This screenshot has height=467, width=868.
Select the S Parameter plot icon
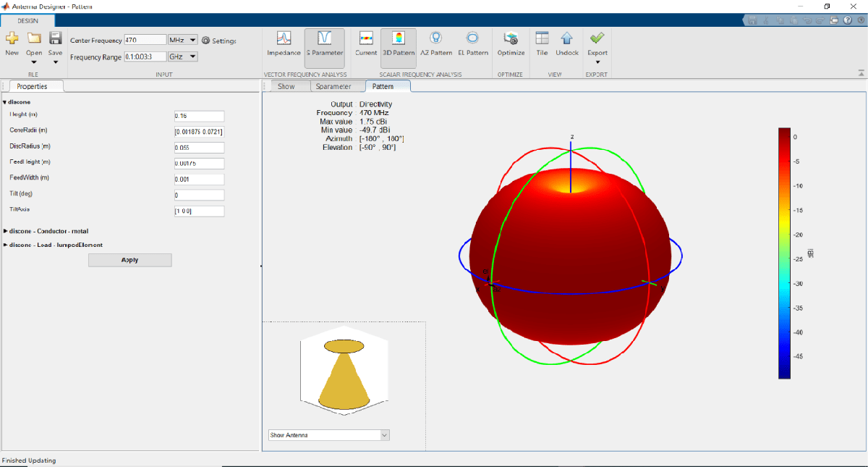pos(324,43)
